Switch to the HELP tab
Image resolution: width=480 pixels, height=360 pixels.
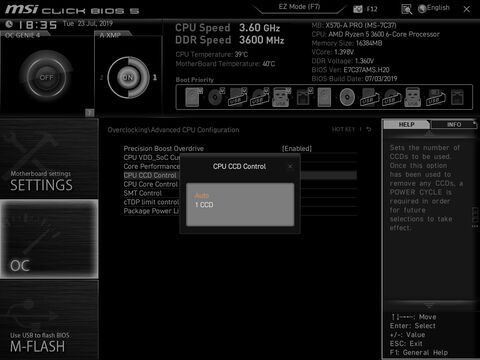(406, 124)
